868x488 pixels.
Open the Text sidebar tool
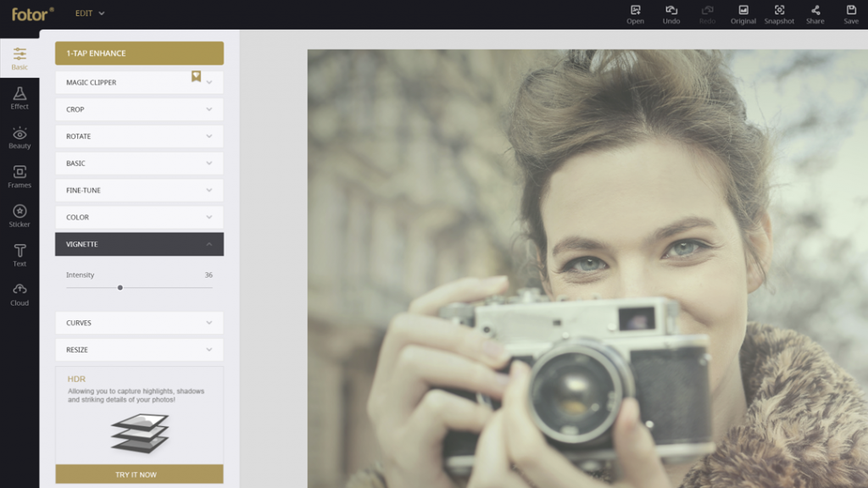19,255
